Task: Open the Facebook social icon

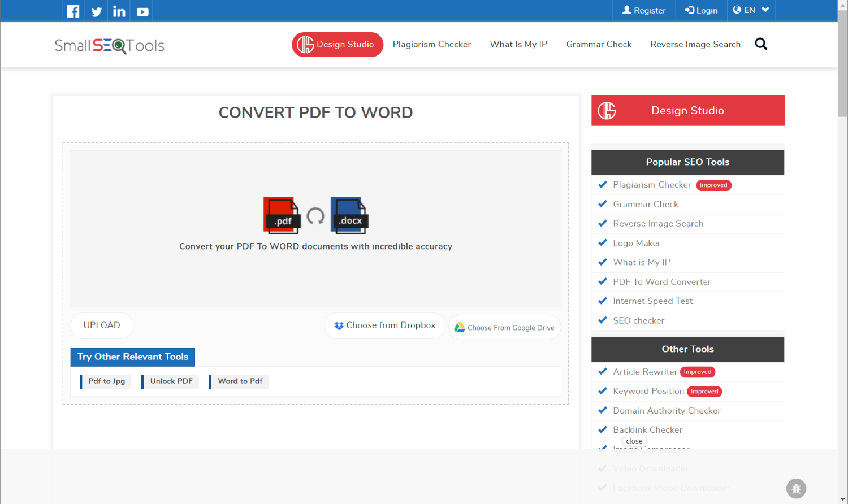Action: coord(73,11)
